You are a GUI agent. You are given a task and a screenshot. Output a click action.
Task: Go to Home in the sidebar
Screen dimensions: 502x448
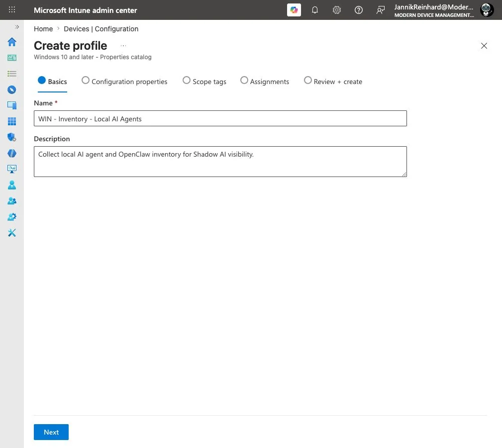pos(12,42)
